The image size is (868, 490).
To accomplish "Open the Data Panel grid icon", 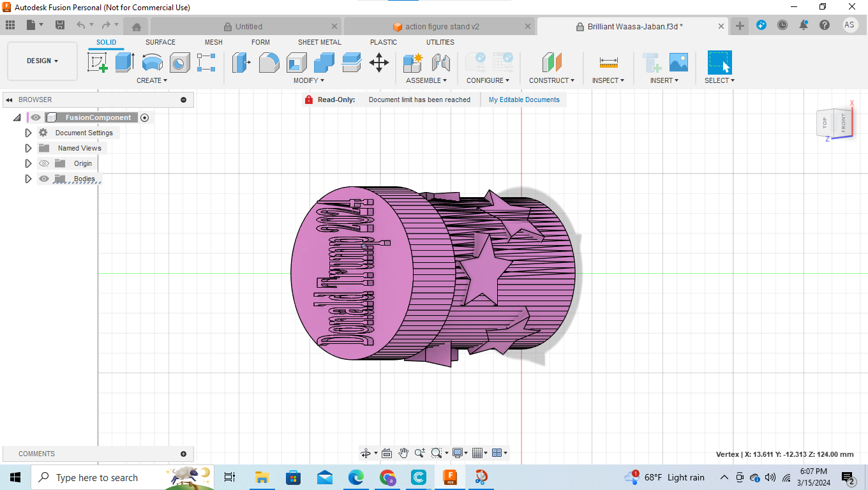I will [x=10, y=25].
